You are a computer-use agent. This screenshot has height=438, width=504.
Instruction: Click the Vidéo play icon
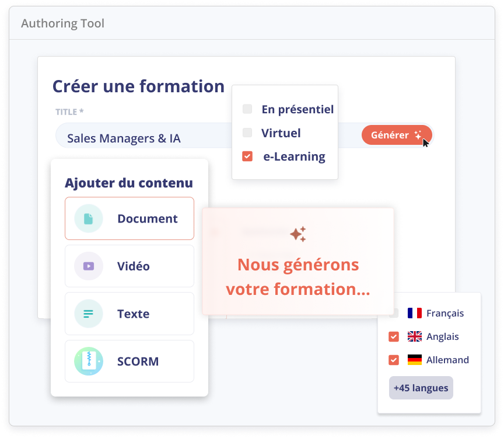tap(89, 266)
